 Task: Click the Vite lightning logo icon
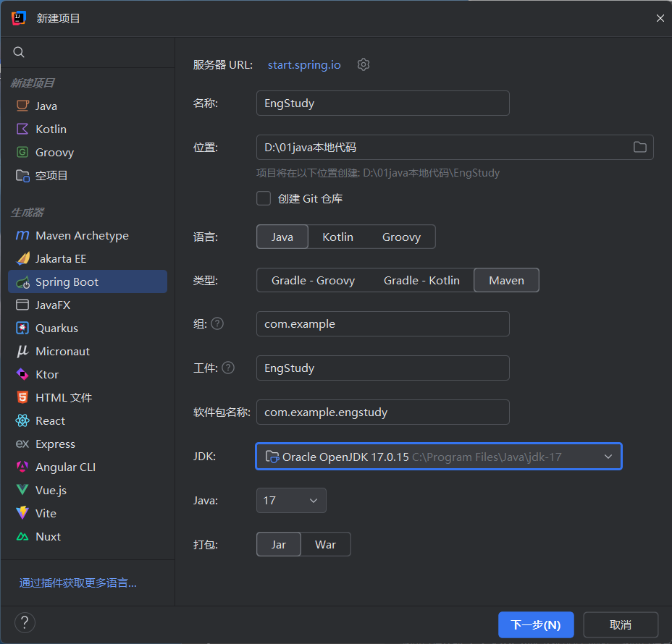pos(22,513)
